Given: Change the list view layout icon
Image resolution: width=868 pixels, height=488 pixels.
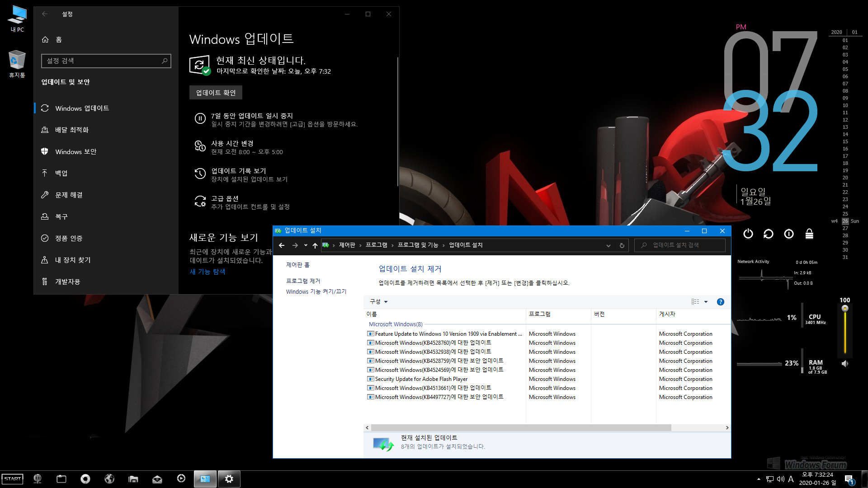Looking at the screenshot, I should point(695,302).
